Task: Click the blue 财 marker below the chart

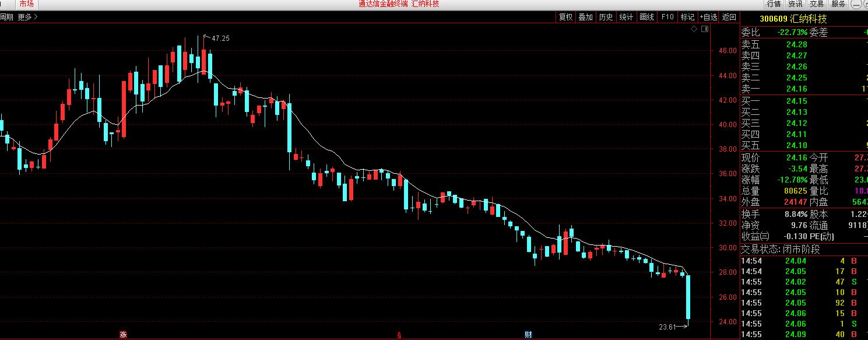Action: [528, 335]
